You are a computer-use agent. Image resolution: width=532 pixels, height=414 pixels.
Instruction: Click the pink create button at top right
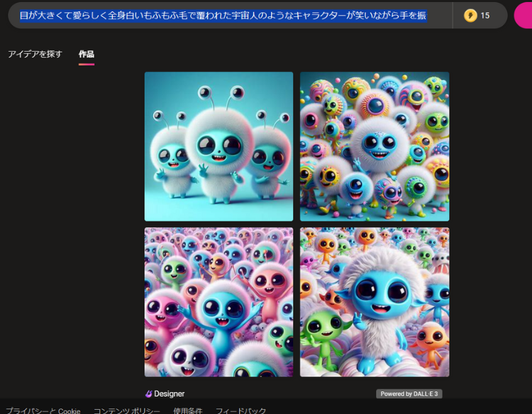point(523,15)
